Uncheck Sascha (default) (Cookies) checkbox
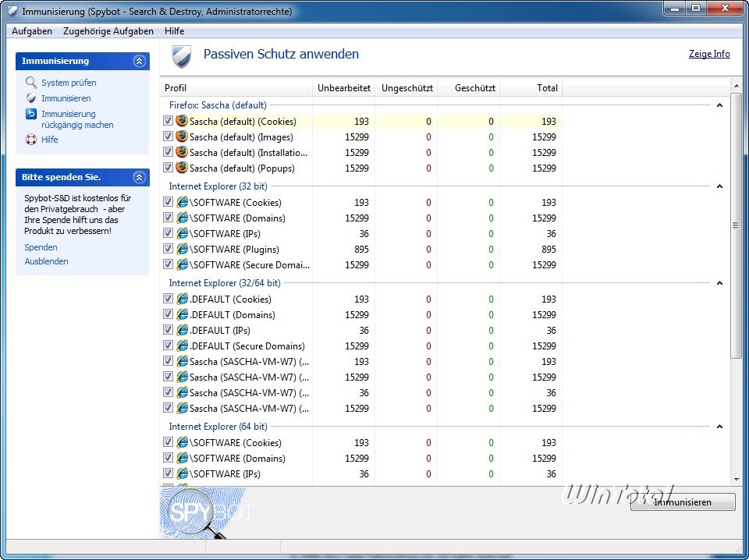The width and height of the screenshot is (749, 560). [x=168, y=120]
